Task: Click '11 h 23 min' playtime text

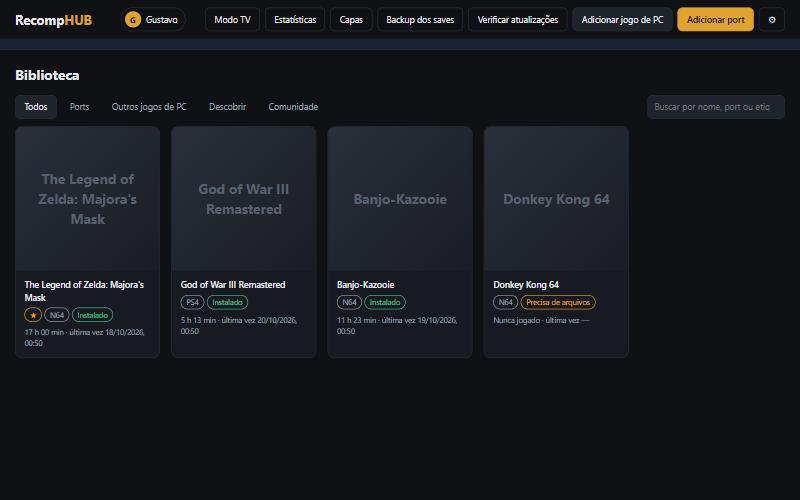Action: point(356,320)
